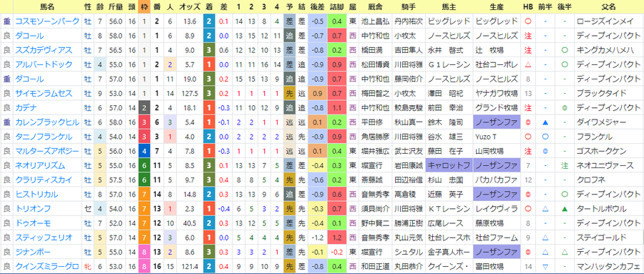Select odds value 121.4
Image resolution: width=644 pixels, height=274 pixels.
190,266
